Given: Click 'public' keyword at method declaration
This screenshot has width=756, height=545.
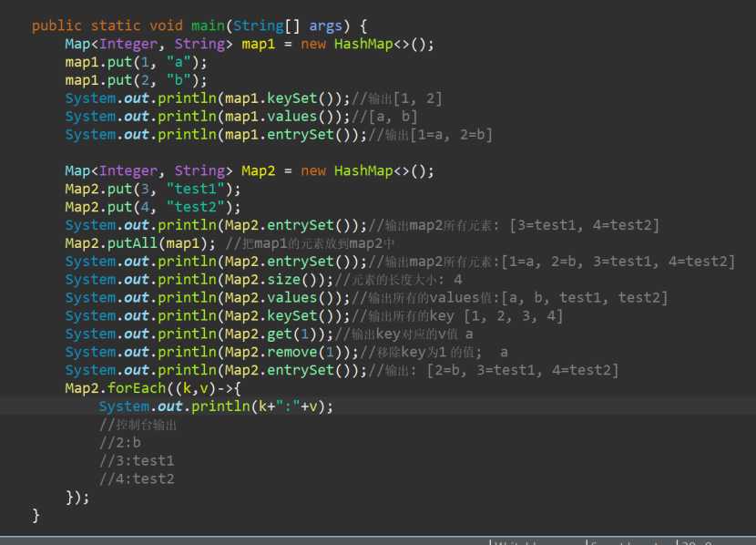Looking at the screenshot, I should coord(56,26).
